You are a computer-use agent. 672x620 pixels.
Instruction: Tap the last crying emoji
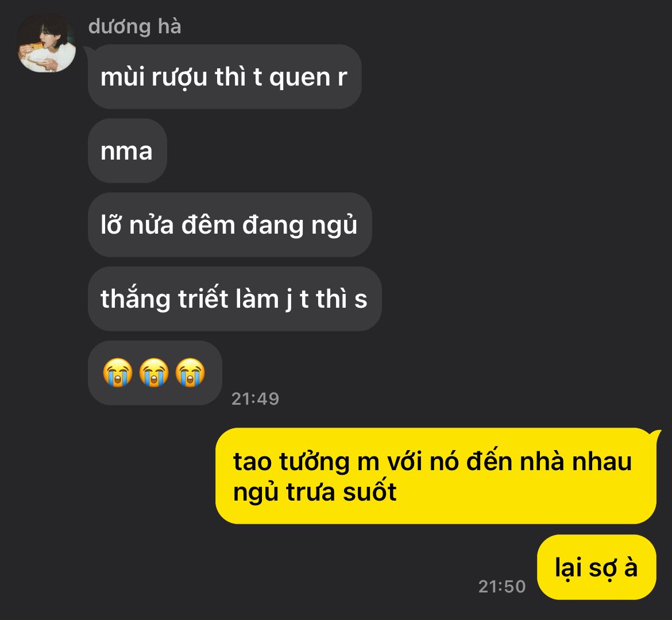pyautogui.click(x=190, y=373)
